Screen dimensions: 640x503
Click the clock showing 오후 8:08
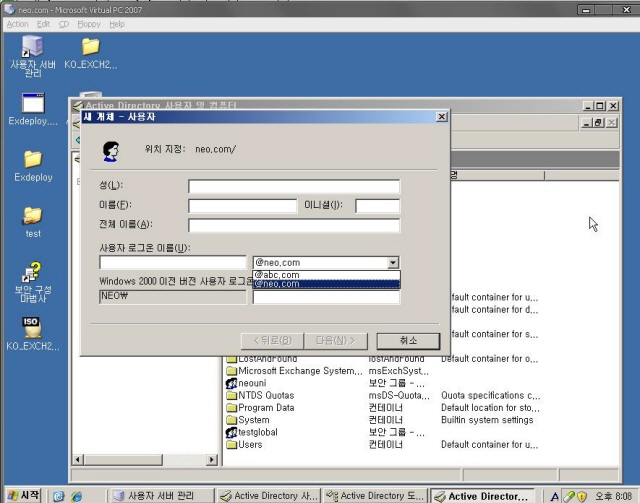613,496
